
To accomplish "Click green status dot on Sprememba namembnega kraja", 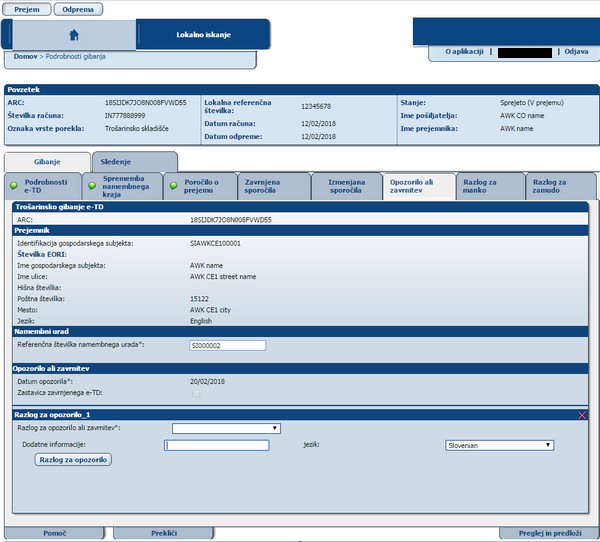I will 92,186.
